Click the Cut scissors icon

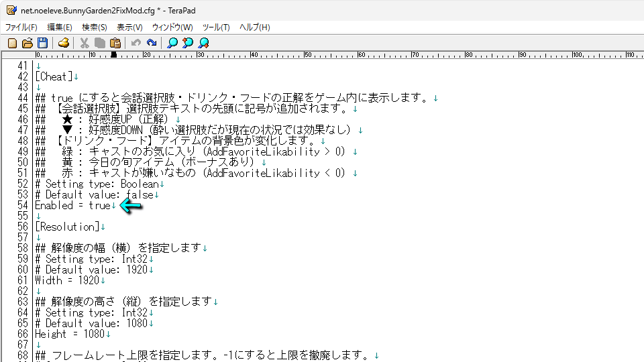coord(85,43)
